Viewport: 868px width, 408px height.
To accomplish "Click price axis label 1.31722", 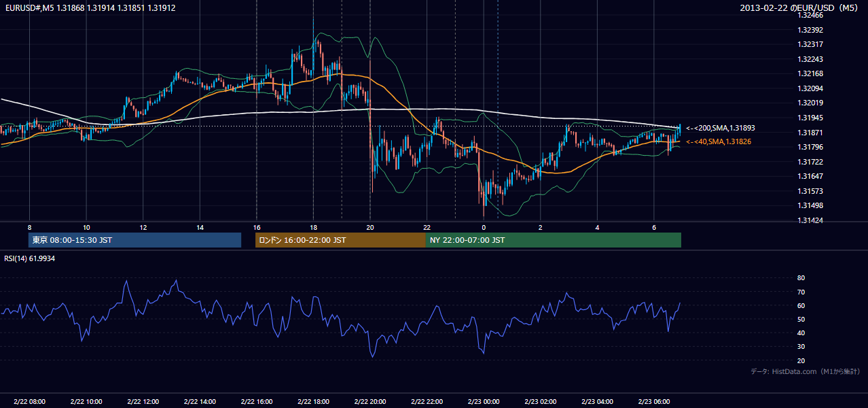I will click(810, 162).
